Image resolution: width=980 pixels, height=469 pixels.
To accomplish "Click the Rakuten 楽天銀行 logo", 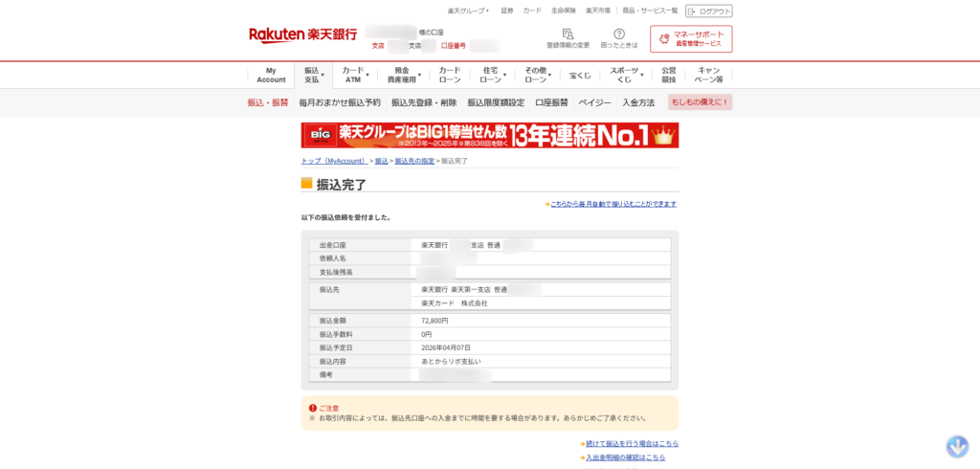I will [x=302, y=34].
